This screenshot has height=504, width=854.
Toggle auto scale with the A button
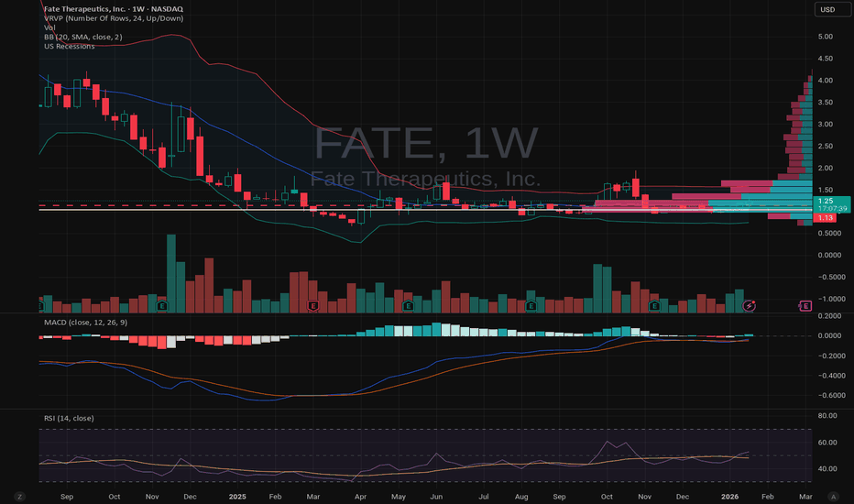[831, 496]
